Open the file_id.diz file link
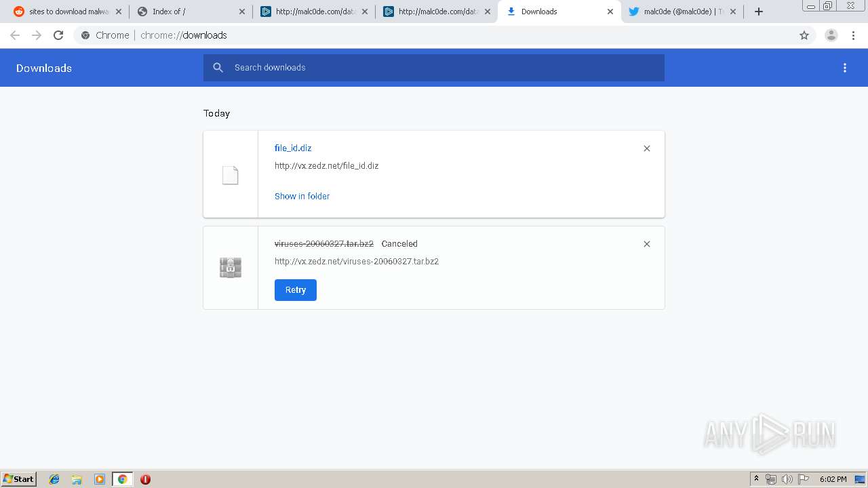The height and width of the screenshot is (488, 868). point(293,148)
